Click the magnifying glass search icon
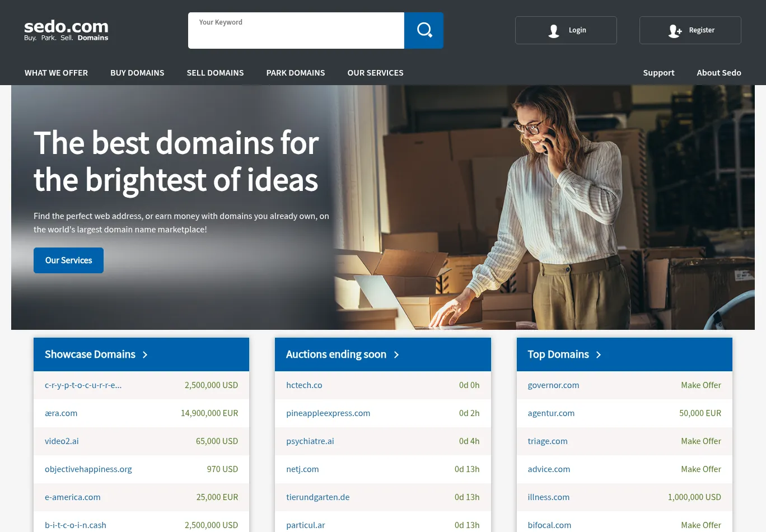The width and height of the screenshot is (766, 532). [424, 30]
